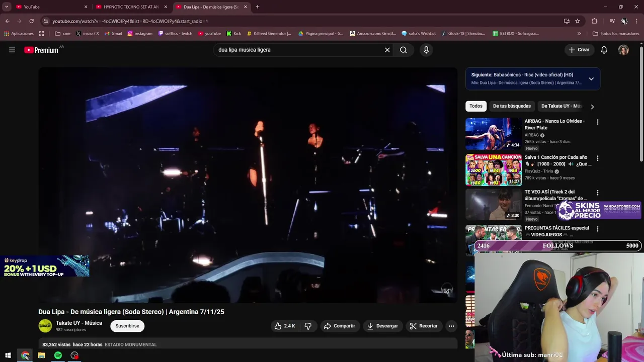Open the Gmail bookmark
The width and height of the screenshot is (644, 362).
pos(113,34)
